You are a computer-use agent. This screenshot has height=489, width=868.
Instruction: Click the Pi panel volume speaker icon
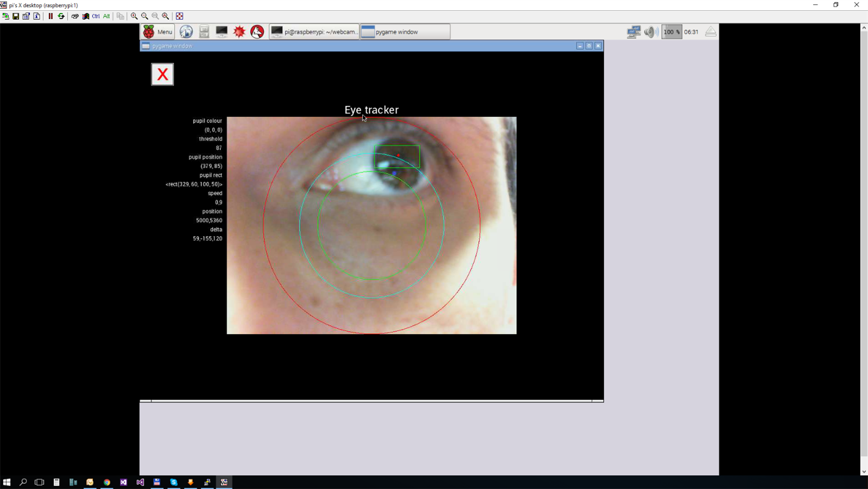point(650,32)
